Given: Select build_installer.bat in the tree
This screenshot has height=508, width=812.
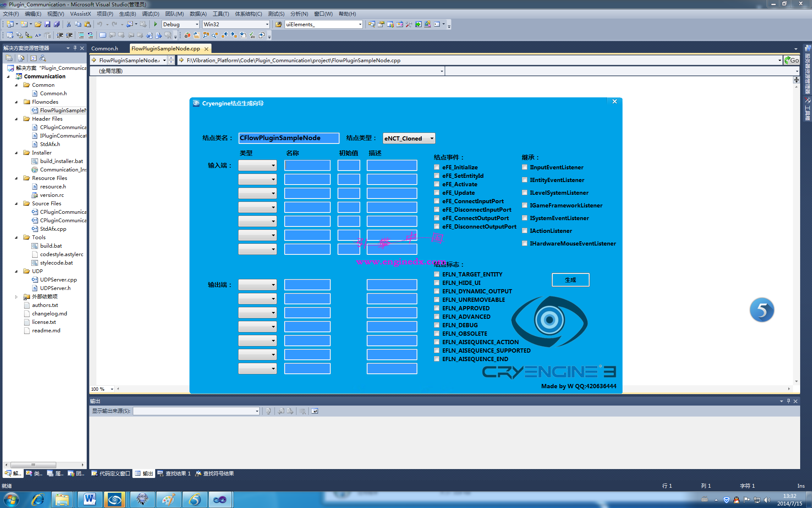Looking at the screenshot, I should pyautogui.click(x=61, y=161).
